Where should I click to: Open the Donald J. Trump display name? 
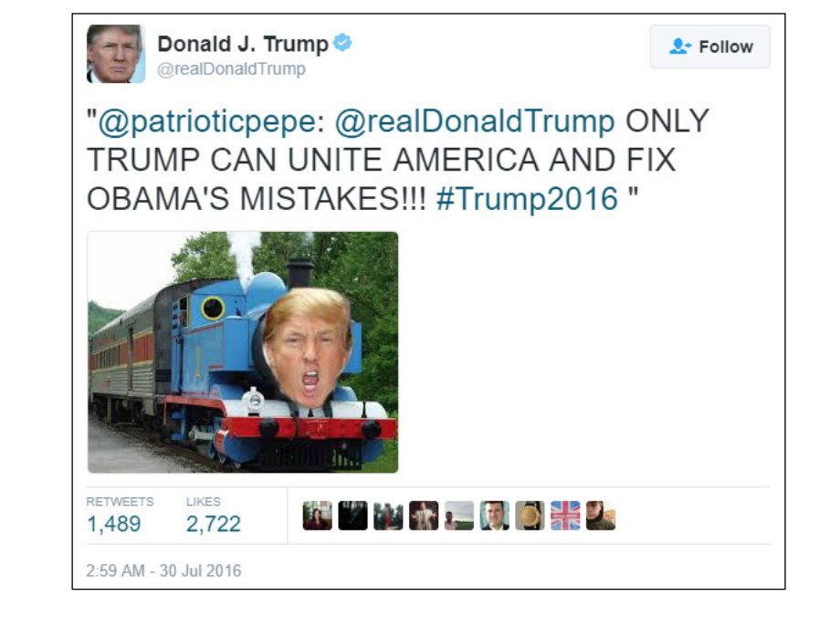pyautogui.click(x=243, y=44)
